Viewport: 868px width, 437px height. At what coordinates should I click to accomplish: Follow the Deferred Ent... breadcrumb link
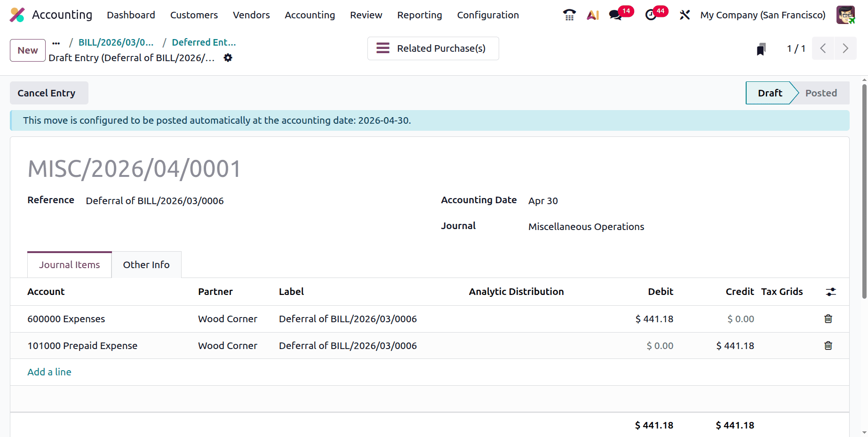[204, 42]
